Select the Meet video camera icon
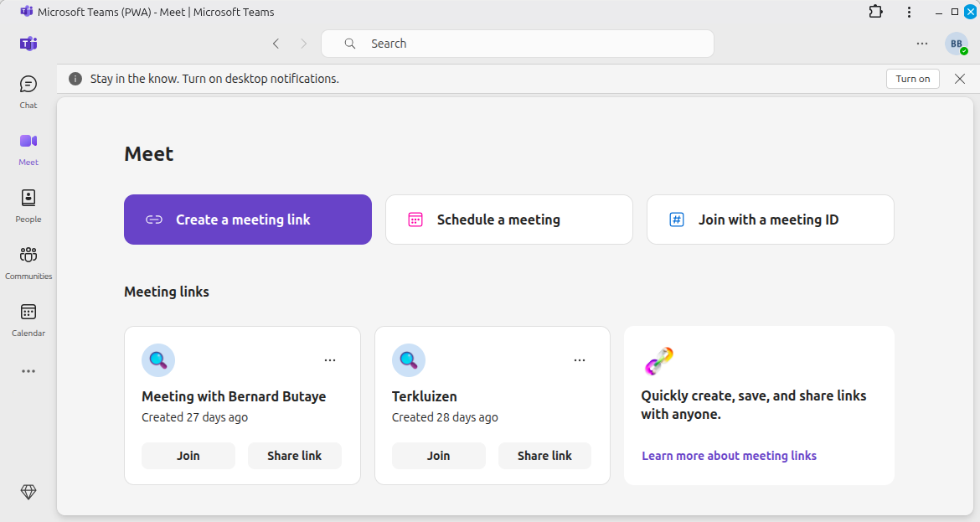This screenshot has height=522, width=980. pos(28,141)
